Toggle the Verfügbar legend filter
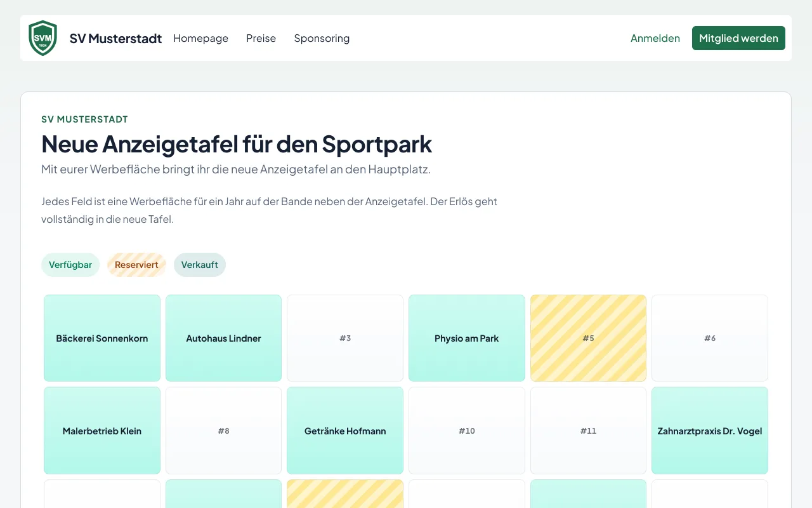Image resolution: width=812 pixels, height=508 pixels. (x=70, y=265)
